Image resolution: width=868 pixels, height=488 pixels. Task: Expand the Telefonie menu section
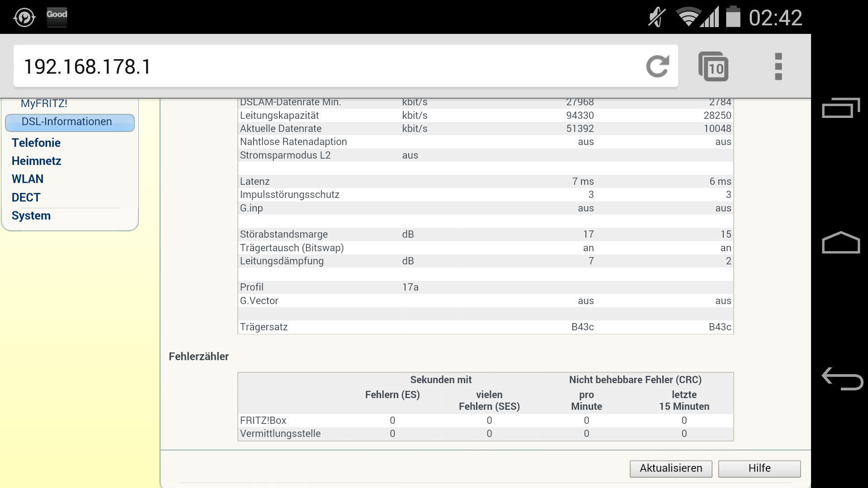36,143
